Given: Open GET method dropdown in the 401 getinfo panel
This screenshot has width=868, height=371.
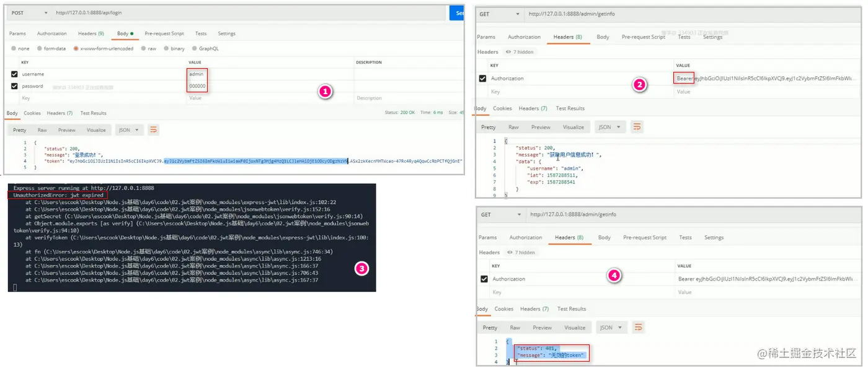Looking at the screenshot, I should click(502, 214).
